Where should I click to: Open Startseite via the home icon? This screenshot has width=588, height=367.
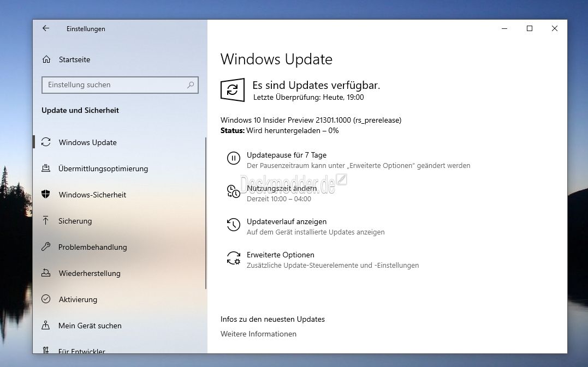[46, 59]
